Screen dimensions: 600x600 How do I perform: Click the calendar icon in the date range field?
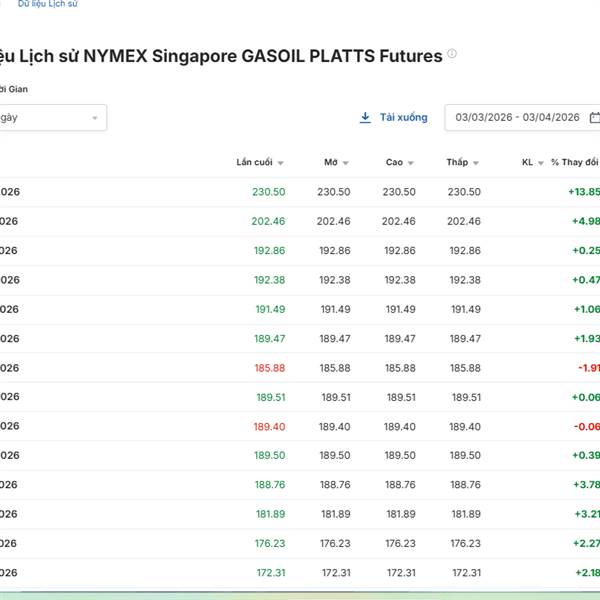point(595,117)
